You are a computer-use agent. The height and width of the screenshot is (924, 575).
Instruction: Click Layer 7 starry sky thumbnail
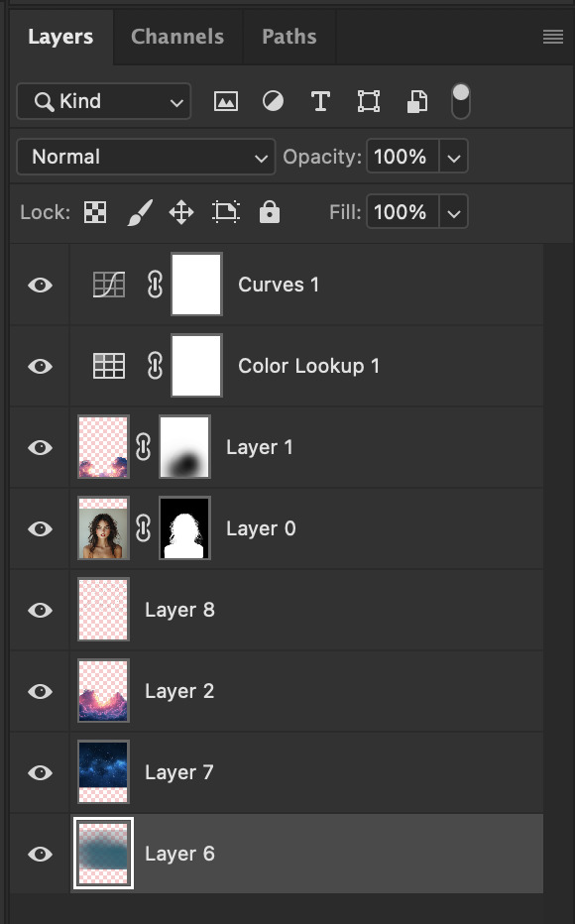click(x=103, y=772)
